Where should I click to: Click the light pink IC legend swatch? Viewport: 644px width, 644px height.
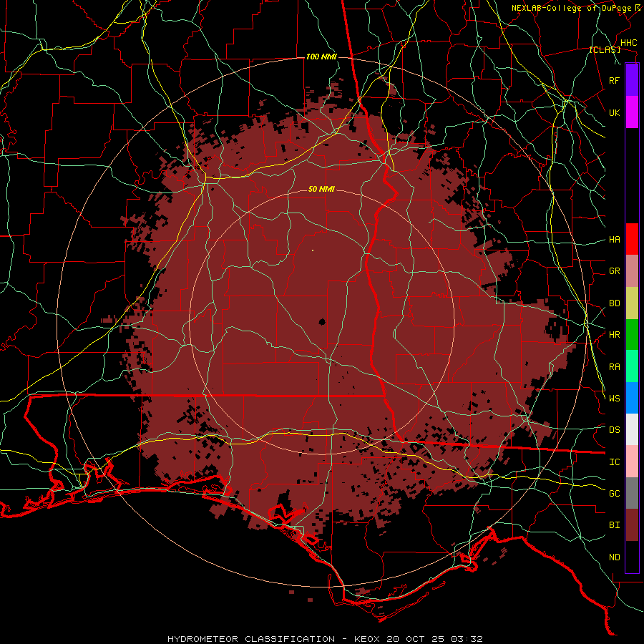pyautogui.click(x=632, y=462)
